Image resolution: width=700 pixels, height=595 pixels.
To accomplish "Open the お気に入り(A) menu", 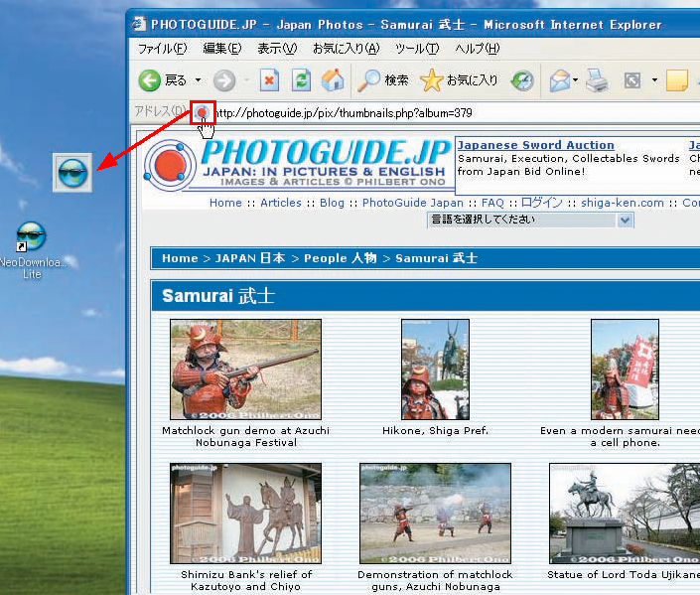I will click(x=346, y=49).
